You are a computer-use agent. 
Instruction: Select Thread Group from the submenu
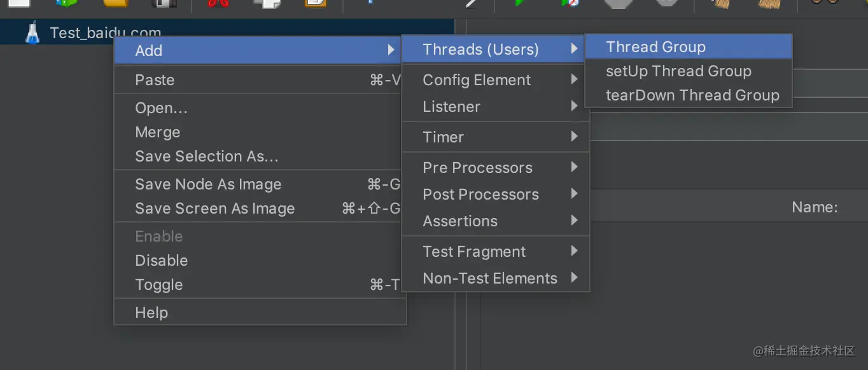[x=655, y=47]
